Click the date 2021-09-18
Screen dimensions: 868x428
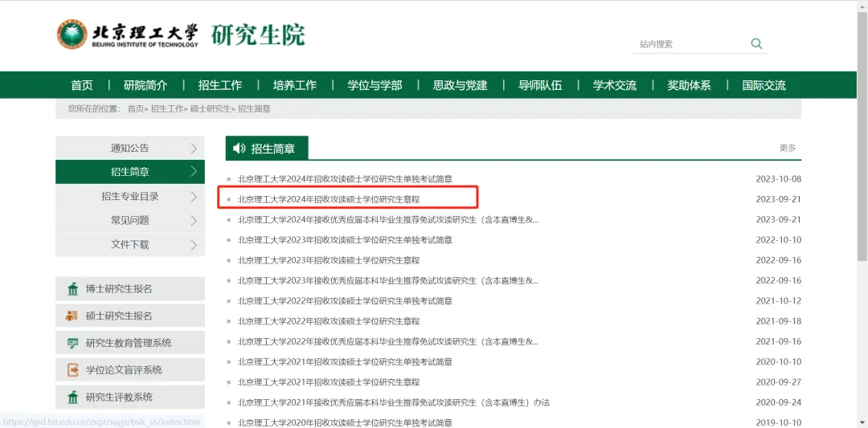[x=778, y=321]
